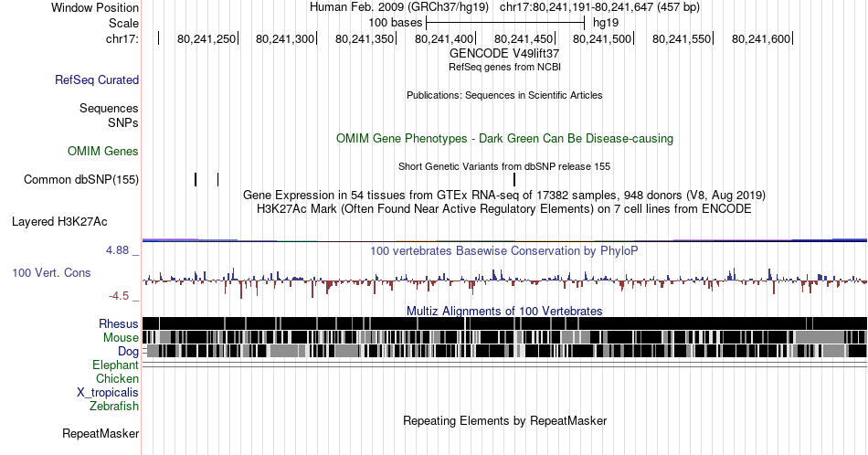Click the Sequences track label
The image size is (868, 455).
[109, 108]
